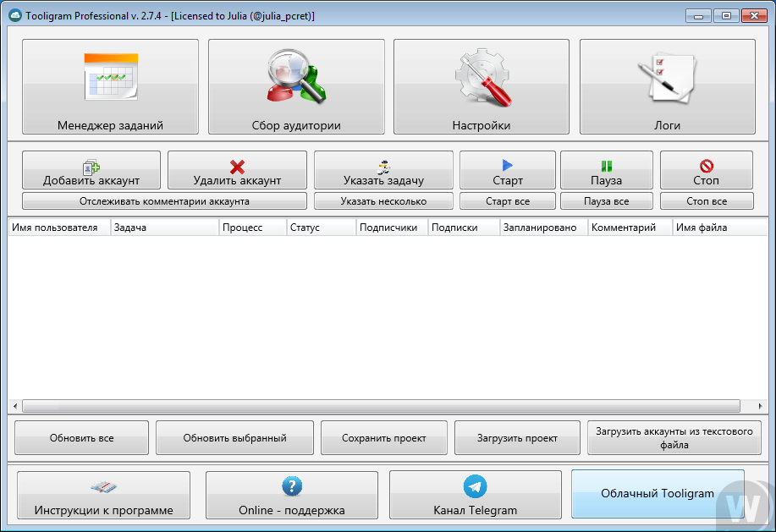
Task: Maximize the Tooligram window
Action: pos(726,16)
